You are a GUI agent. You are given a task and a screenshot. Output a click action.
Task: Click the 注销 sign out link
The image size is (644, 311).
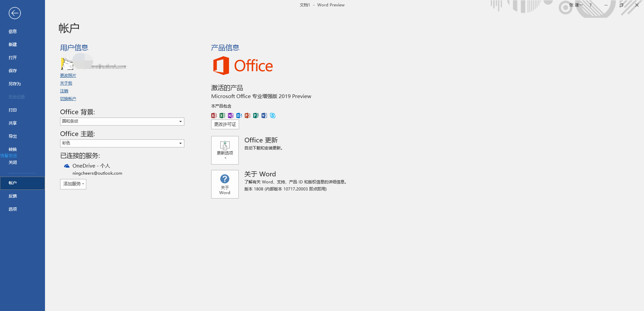64,91
